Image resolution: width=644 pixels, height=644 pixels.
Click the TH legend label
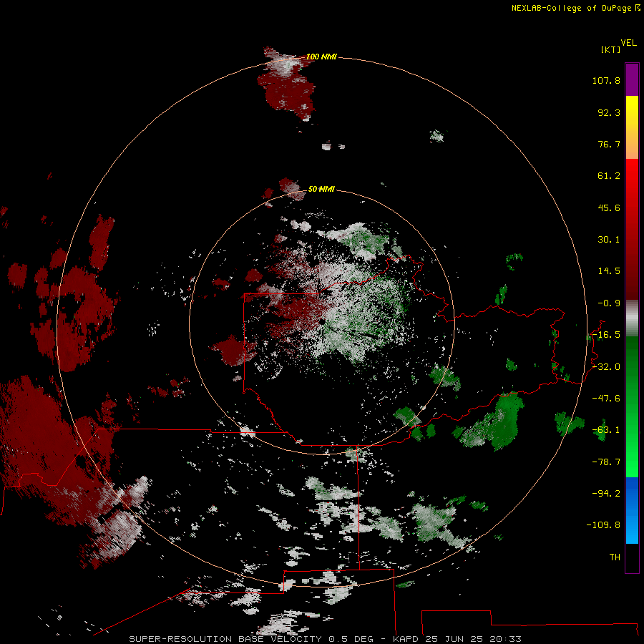(615, 557)
